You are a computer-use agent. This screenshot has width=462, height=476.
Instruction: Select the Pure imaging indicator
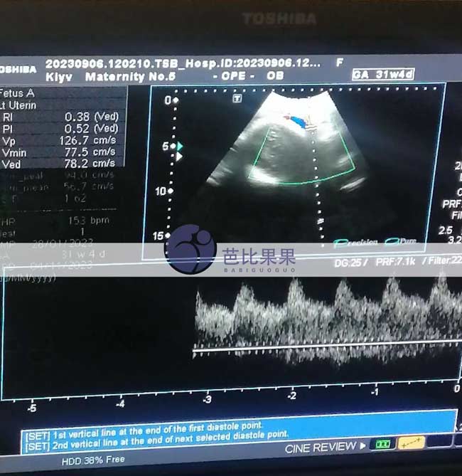point(401,241)
